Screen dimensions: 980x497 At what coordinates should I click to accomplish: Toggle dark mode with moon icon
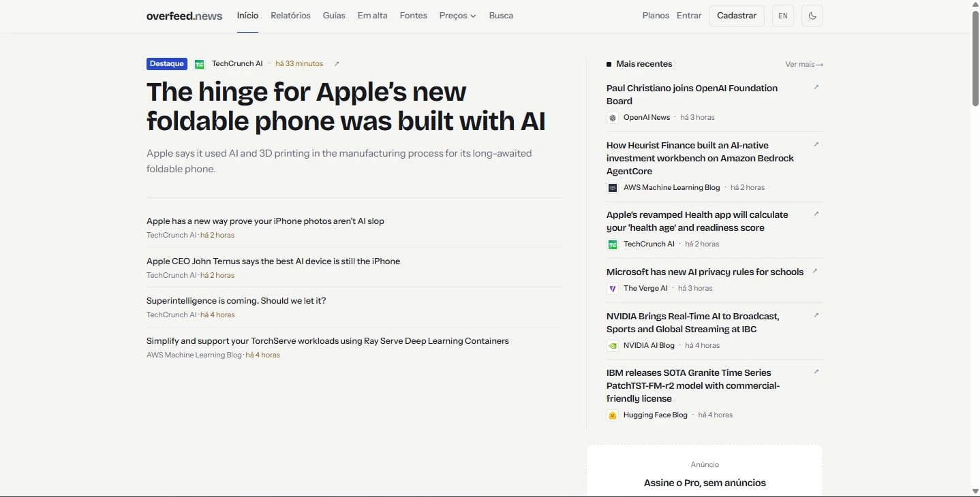[812, 16]
